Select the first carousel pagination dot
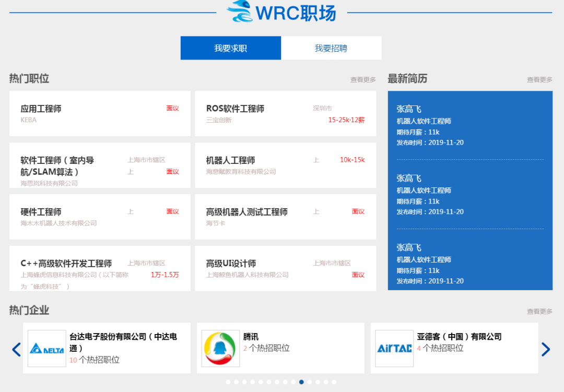This screenshot has width=564, height=392. click(228, 382)
